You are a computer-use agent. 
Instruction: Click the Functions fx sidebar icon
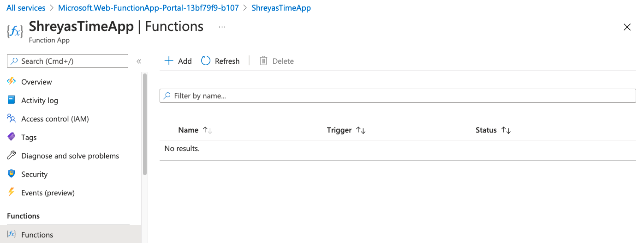[12, 234]
